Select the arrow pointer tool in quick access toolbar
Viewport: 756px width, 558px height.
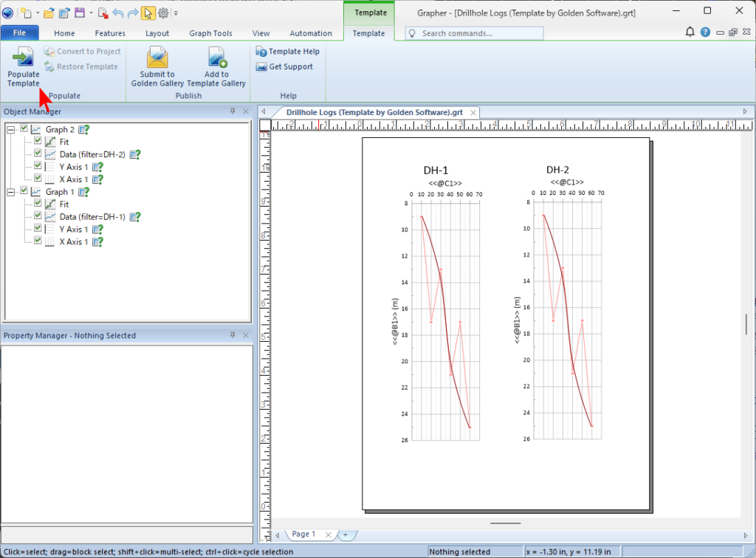(x=148, y=13)
